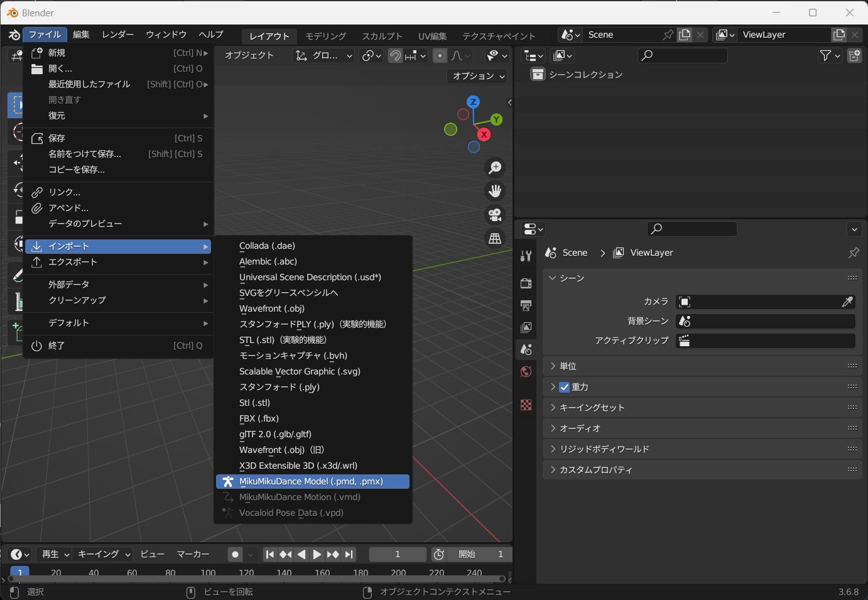
Task: Click the play button in the timeline
Action: [x=317, y=554]
